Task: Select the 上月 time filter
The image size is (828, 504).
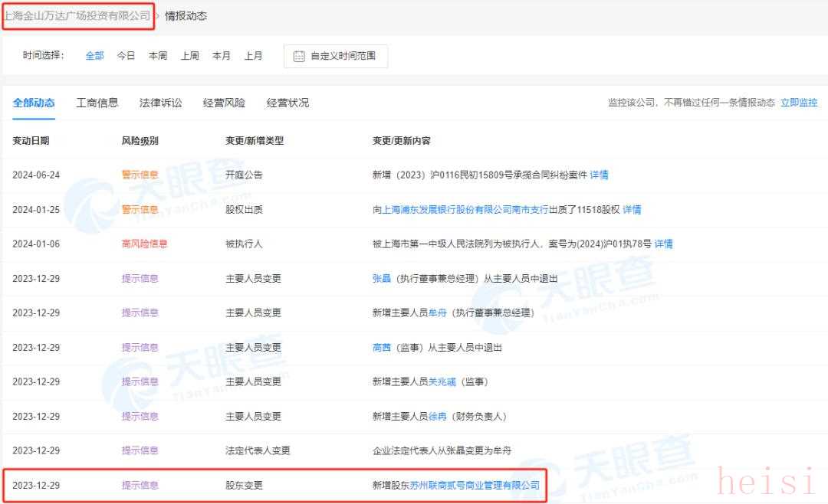Action: click(253, 56)
